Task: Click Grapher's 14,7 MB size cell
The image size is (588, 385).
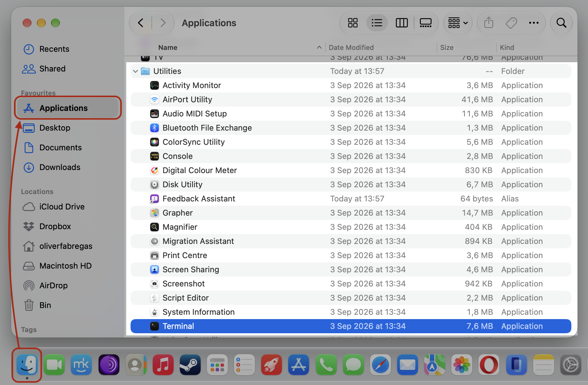Action: tap(477, 213)
